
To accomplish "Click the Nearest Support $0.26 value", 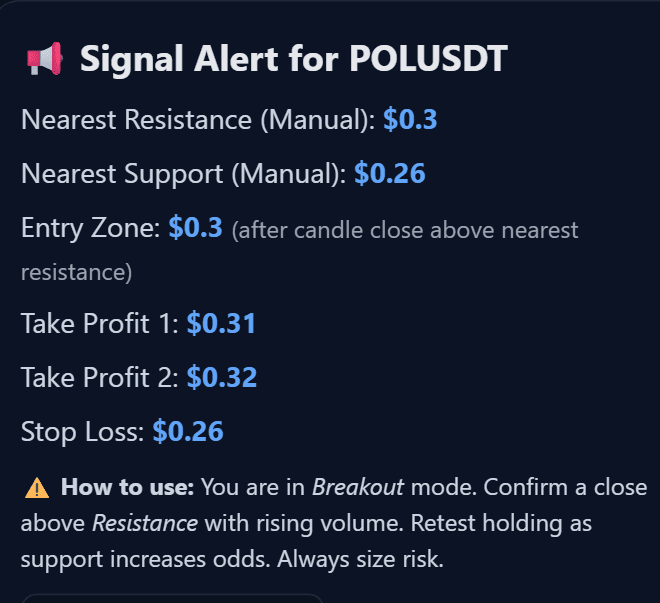I will 390,173.
